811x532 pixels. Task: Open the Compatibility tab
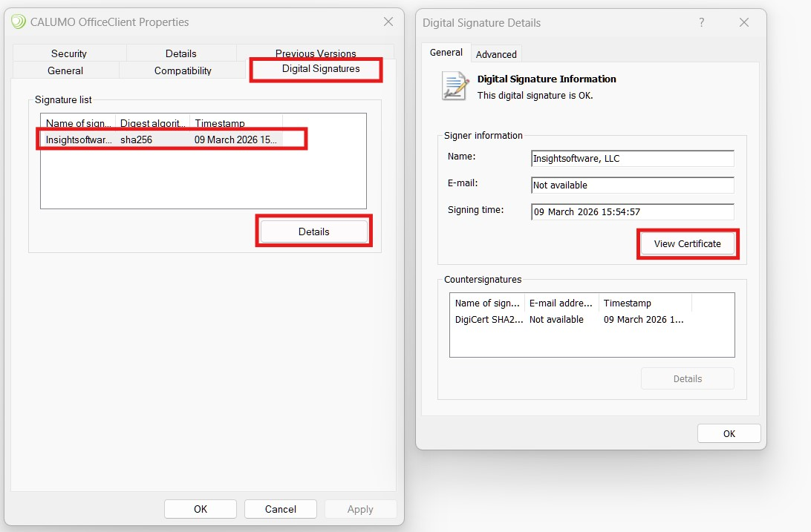coord(183,70)
